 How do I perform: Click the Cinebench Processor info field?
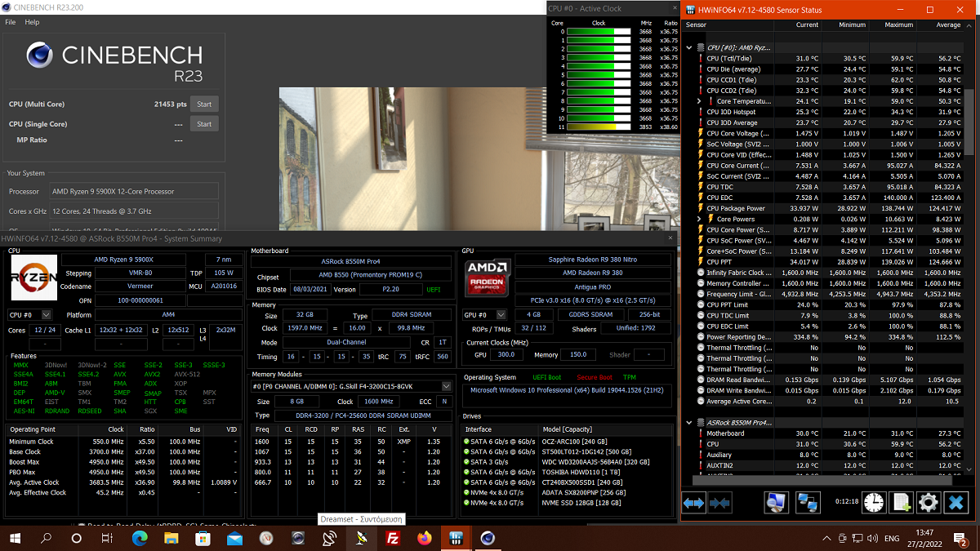(133, 191)
